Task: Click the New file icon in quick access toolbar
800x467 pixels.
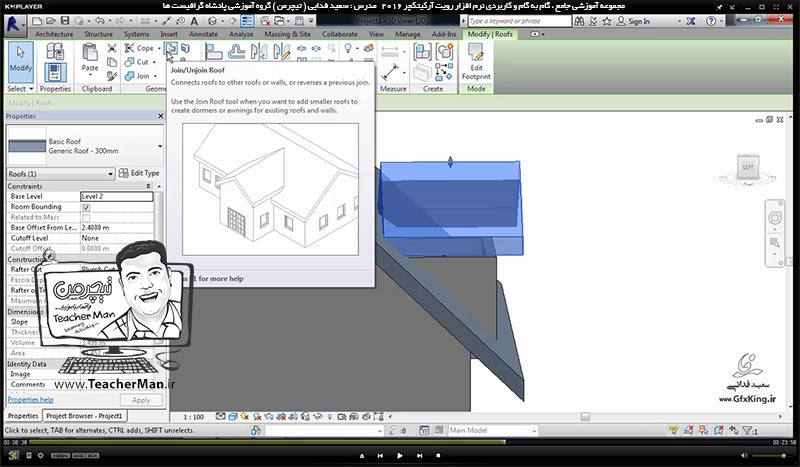Action: [x=37, y=21]
